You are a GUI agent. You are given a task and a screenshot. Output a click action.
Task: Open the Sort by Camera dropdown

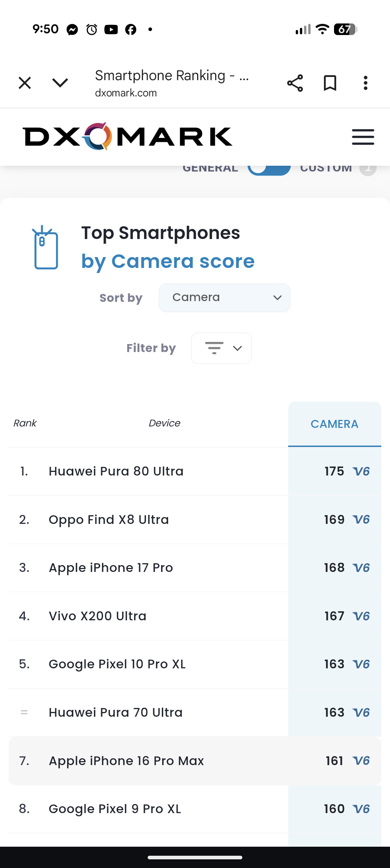tap(224, 298)
